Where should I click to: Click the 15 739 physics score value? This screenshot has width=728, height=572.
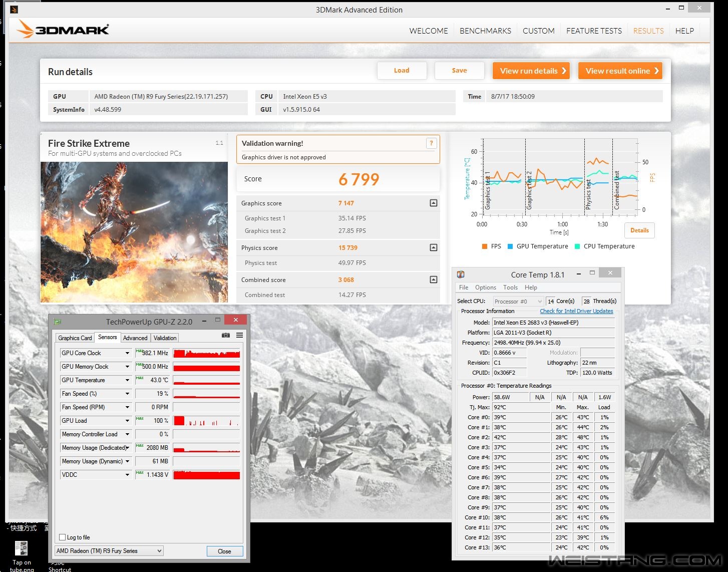348,247
